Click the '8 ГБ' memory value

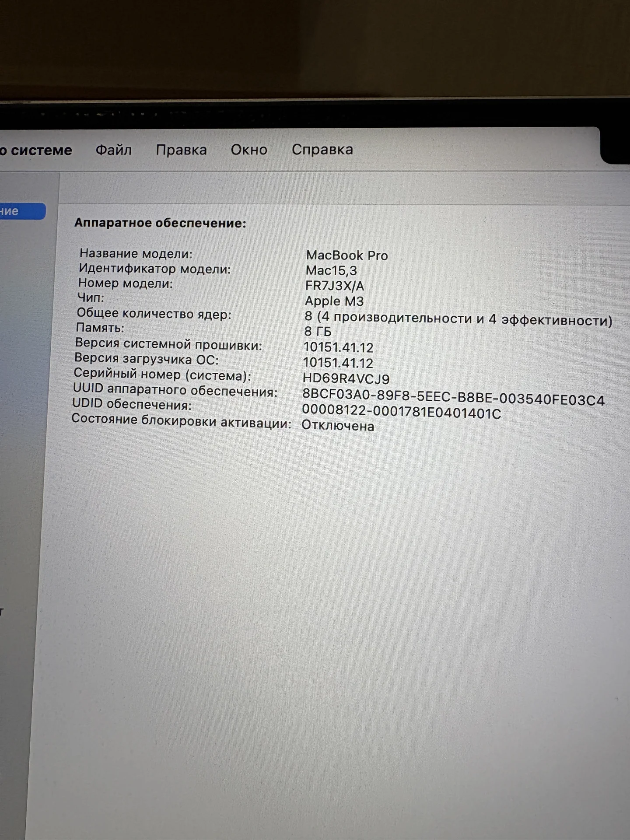click(318, 332)
